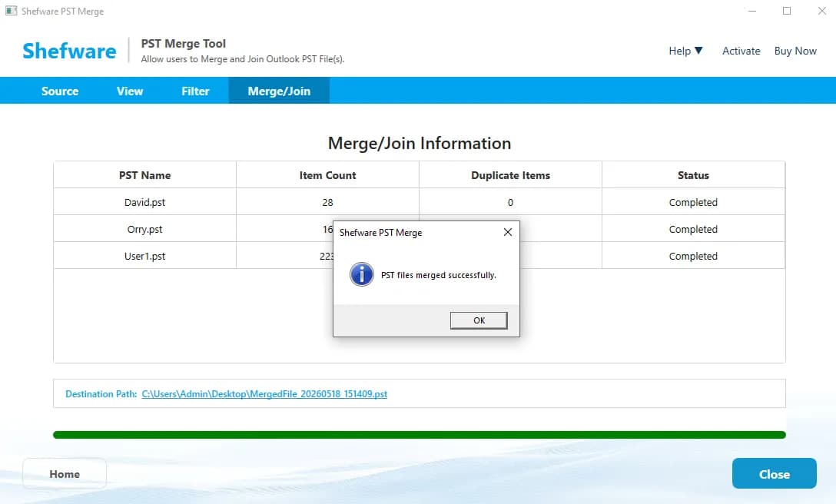Switch to the Source tab
Viewport: 836px width, 504px height.
(60, 91)
